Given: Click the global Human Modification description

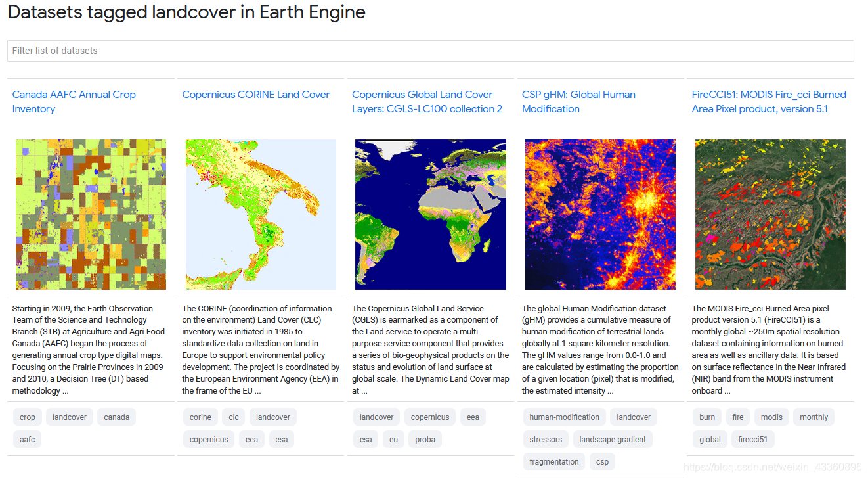Looking at the screenshot, I should [x=600, y=350].
